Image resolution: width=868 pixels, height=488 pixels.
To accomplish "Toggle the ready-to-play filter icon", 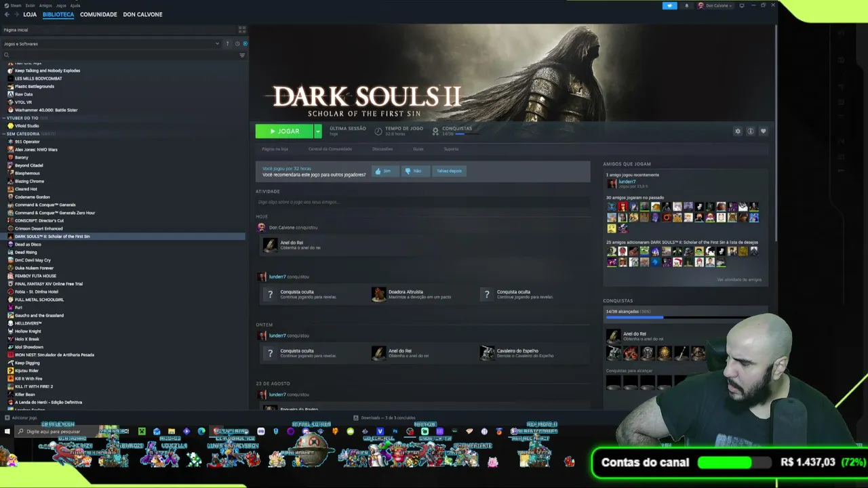I will coord(245,44).
